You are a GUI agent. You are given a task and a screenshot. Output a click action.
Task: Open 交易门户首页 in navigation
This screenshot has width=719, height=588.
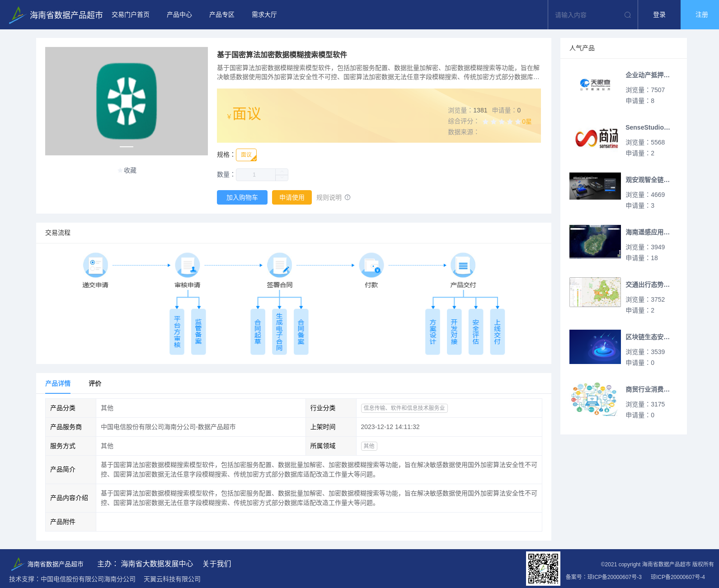tap(131, 15)
